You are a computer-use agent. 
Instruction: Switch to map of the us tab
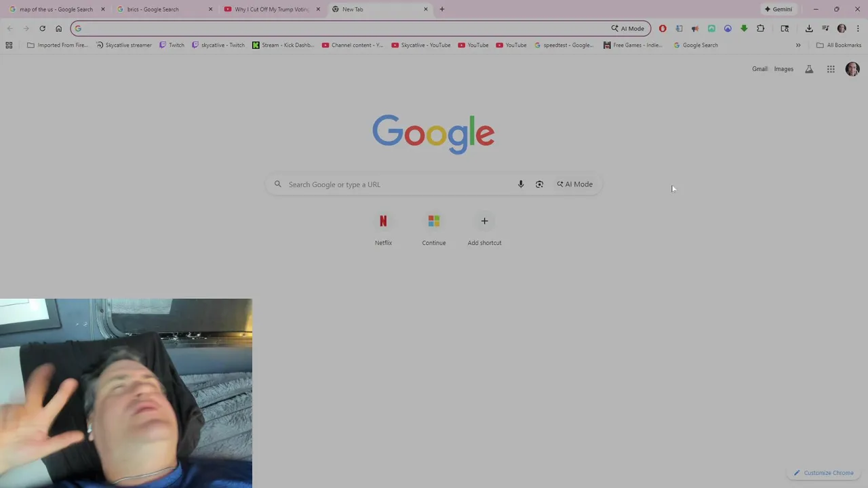tap(56, 9)
